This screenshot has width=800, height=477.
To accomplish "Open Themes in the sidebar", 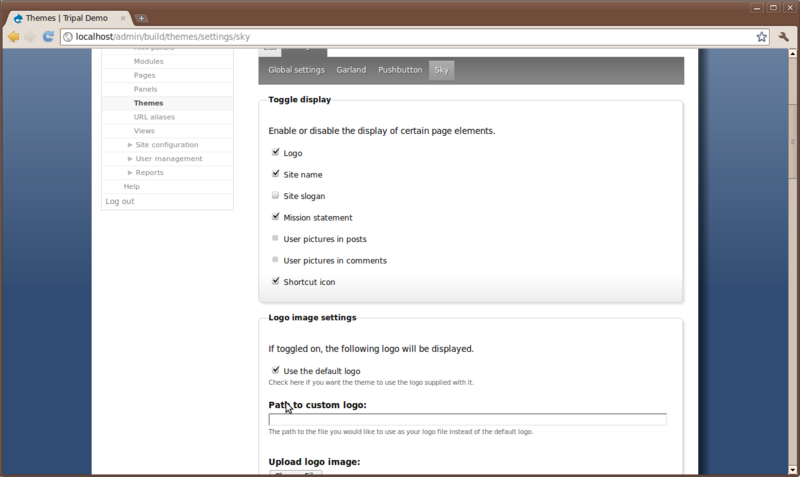I will [x=148, y=103].
